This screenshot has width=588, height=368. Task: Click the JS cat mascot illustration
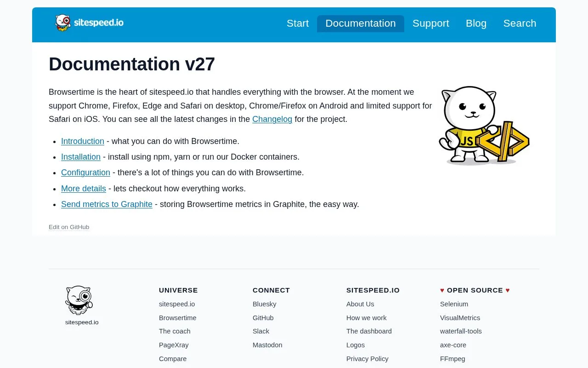[x=484, y=125]
